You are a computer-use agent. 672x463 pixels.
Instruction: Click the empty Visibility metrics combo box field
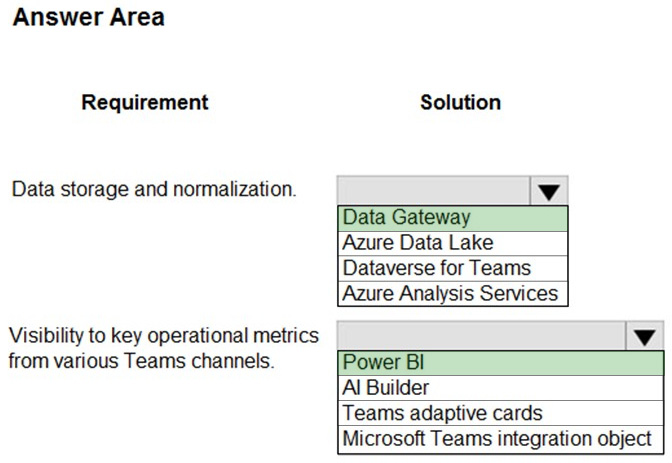click(x=482, y=336)
